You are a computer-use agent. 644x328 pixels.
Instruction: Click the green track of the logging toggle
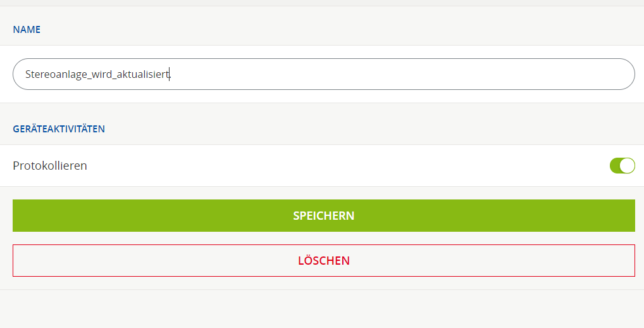[614, 166]
